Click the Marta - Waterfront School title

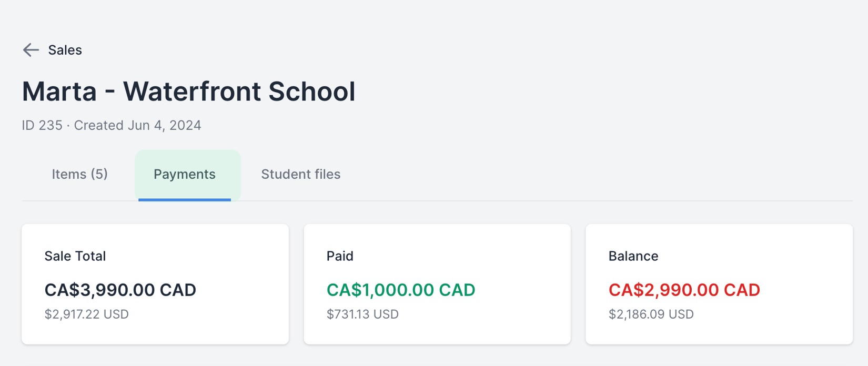pyautogui.click(x=188, y=90)
